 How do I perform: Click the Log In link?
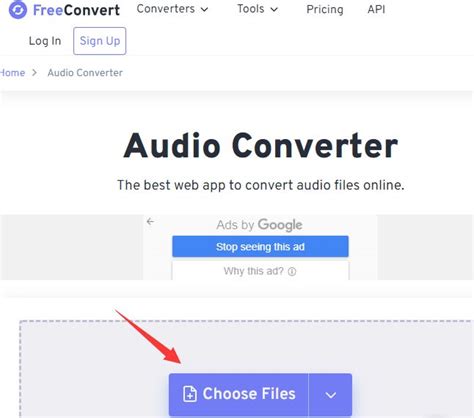[x=45, y=41]
